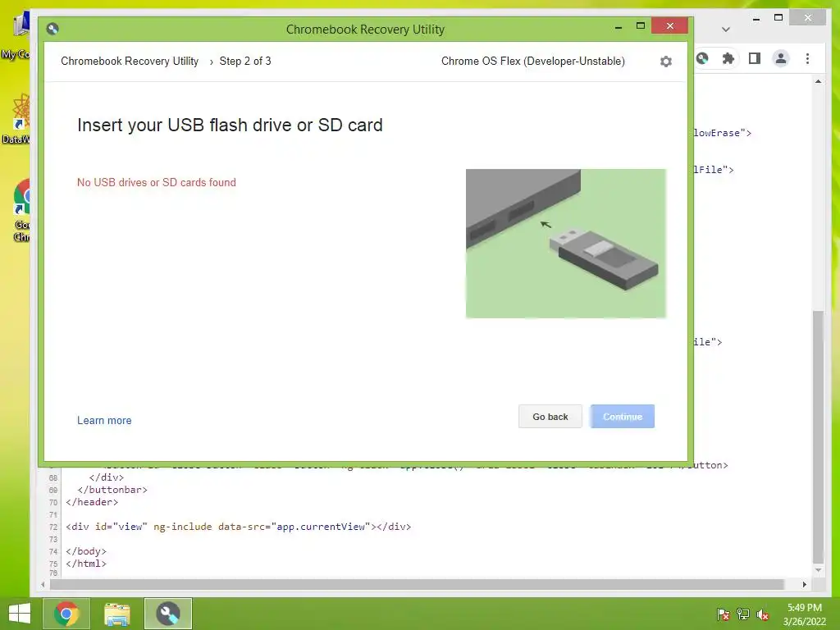Expand the Chrome tab search chevron
The height and width of the screenshot is (630, 840).
point(726,30)
